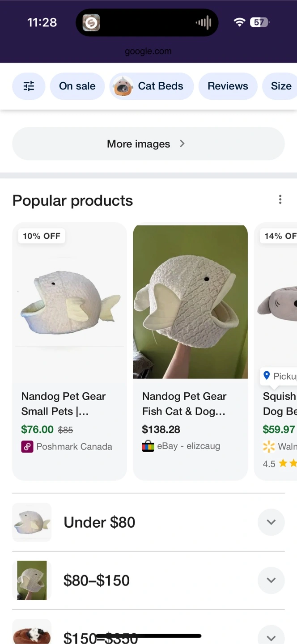Expand the $150–$350 price range chevron

click(x=271, y=638)
